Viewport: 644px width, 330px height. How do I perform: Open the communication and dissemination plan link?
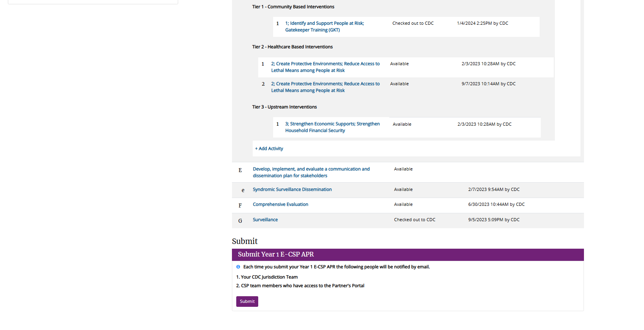click(311, 172)
